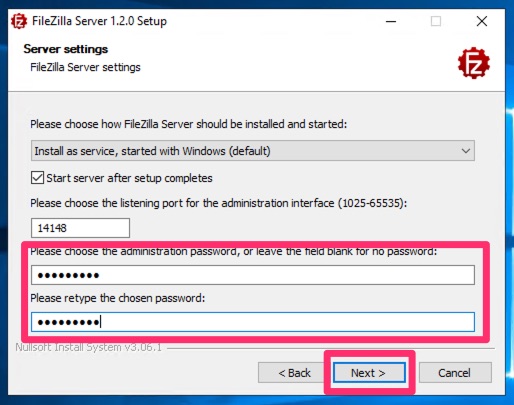Viewport: 514px width, 405px height.
Task: Click the red FileZilla logo in the header
Action: pos(474,63)
